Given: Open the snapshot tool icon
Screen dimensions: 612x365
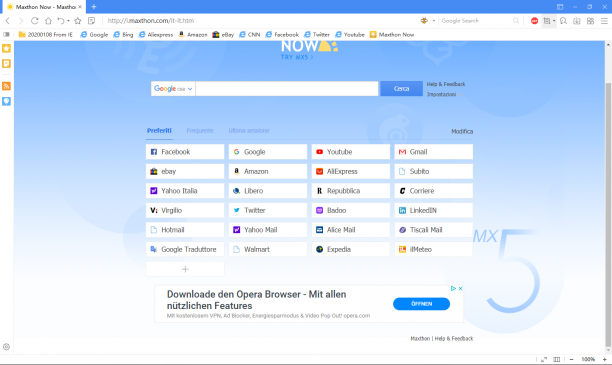Looking at the screenshot, I should [x=547, y=21].
